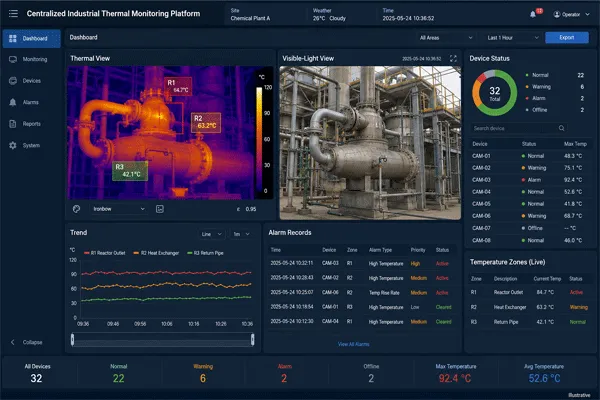The image size is (600, 400).
Task: Click the Reports document icon
Action: pos(13,124)
